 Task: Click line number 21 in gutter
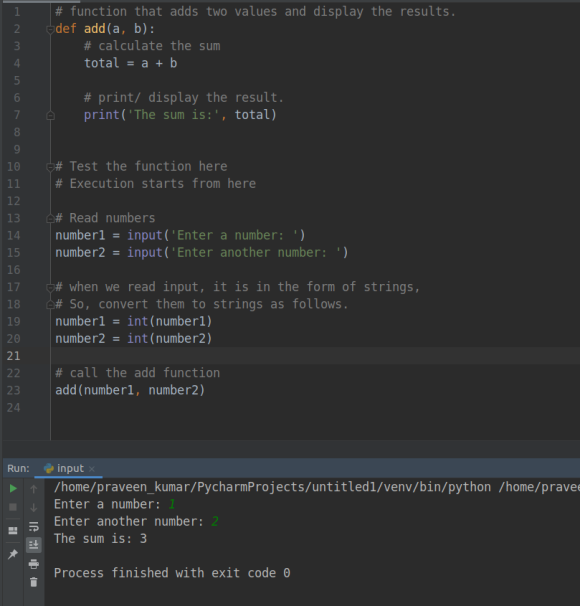click(x=14, y=356)
